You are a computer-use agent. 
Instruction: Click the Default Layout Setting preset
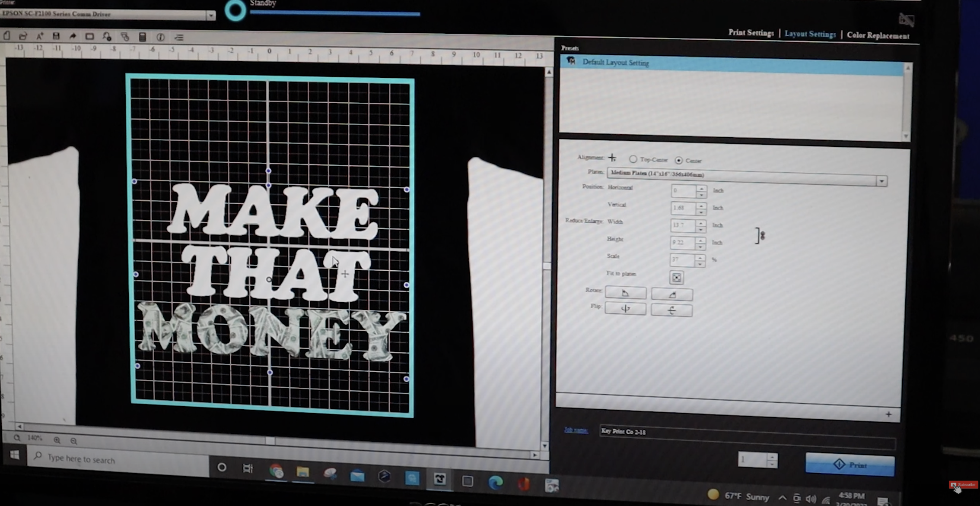click(x=615, y=63)
